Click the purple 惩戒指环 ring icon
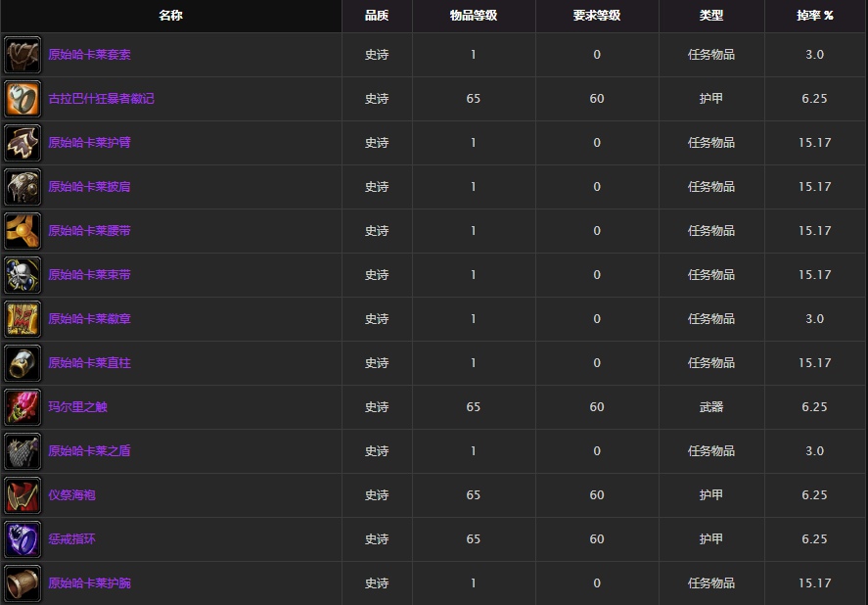 point(23,539)
